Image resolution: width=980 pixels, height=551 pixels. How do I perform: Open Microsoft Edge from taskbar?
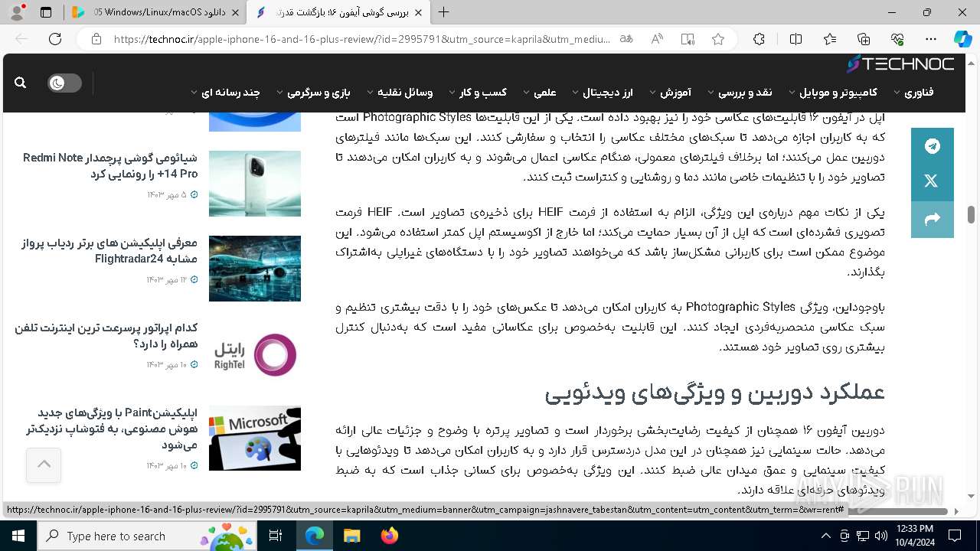315,536
